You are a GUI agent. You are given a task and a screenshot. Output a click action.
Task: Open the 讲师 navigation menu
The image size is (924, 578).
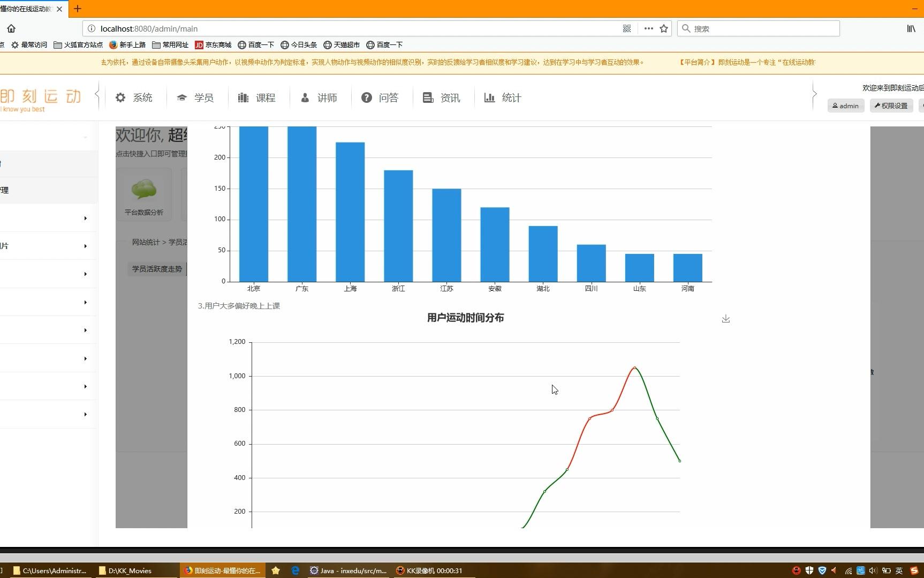319,97
